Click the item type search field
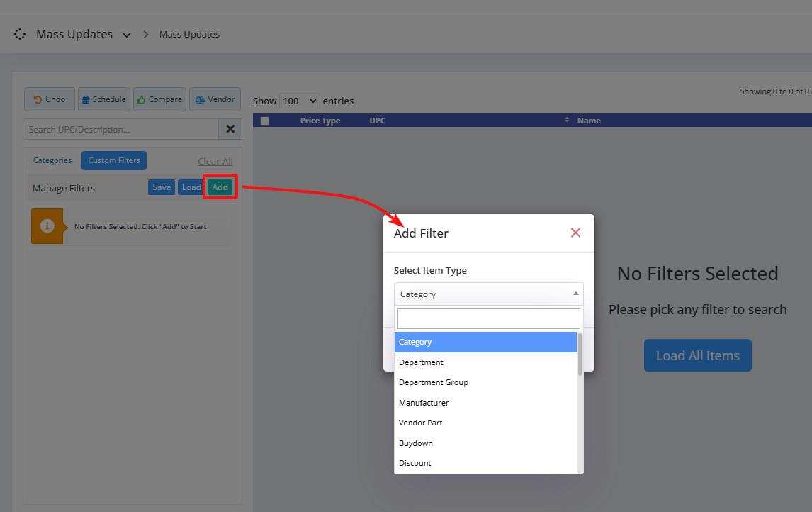812x512 pixels. [489, 318]
